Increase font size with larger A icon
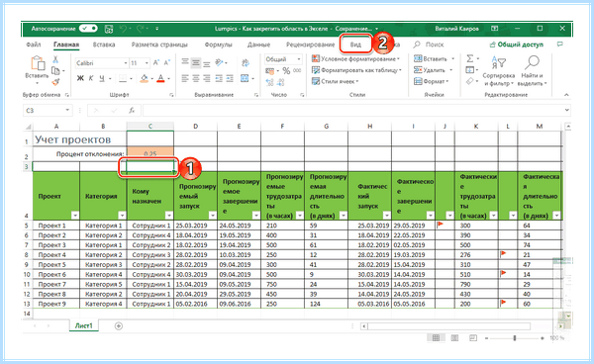This screenshot has height=364, width=594. pyautogui.click(x=156, y=63)
